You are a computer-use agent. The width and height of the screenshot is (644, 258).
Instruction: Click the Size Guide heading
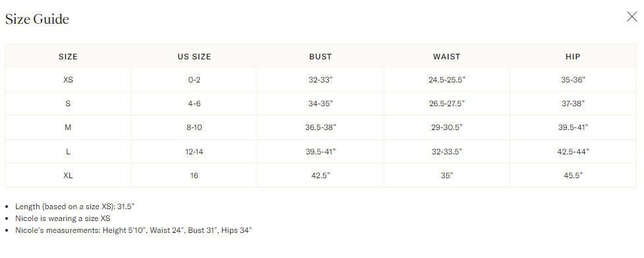[37, 19]
